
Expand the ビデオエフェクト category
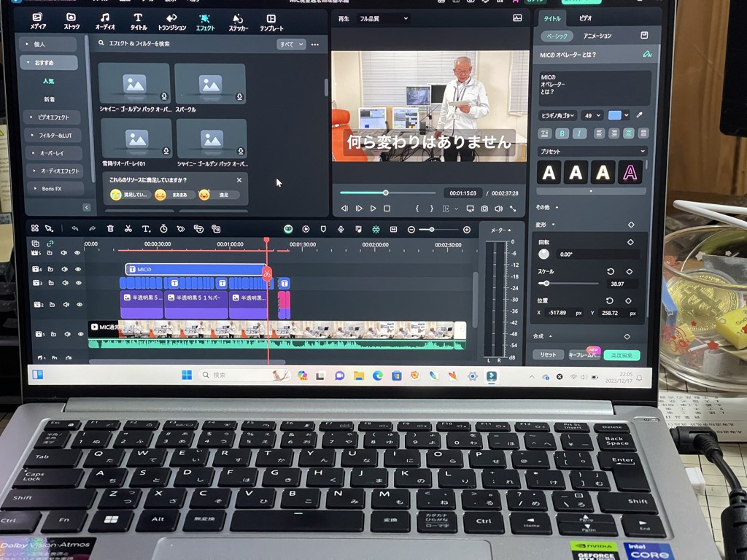[53, 117]
